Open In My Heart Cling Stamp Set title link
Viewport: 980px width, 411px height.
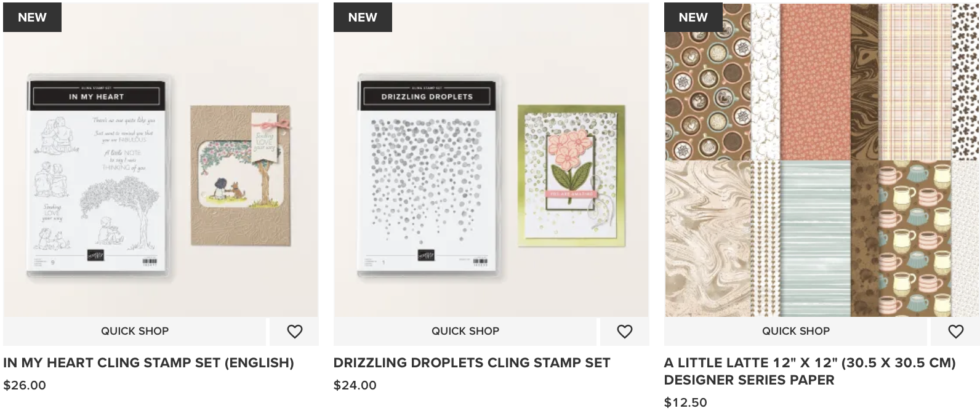point(148,363)
